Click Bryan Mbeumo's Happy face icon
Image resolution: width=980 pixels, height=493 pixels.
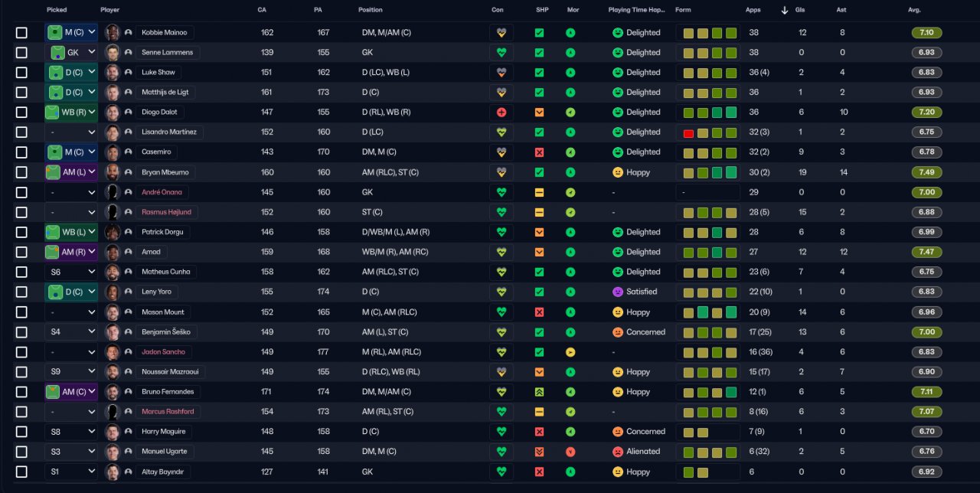(x=618, y=172)
